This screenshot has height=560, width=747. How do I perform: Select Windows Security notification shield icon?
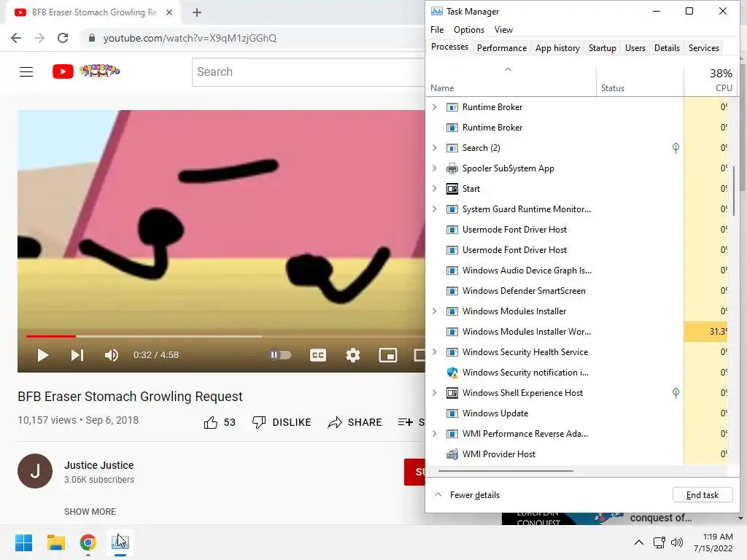pyautogui.click(x=452, y=373)
